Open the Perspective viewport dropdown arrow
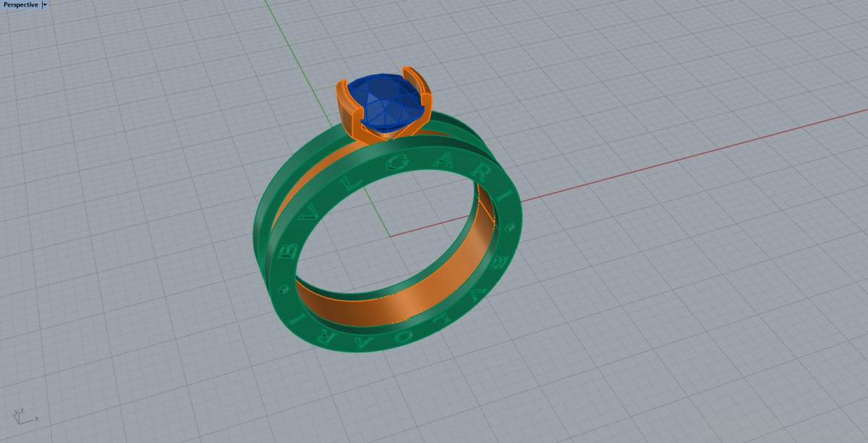868x443 pixels. (x=45, y=4)
